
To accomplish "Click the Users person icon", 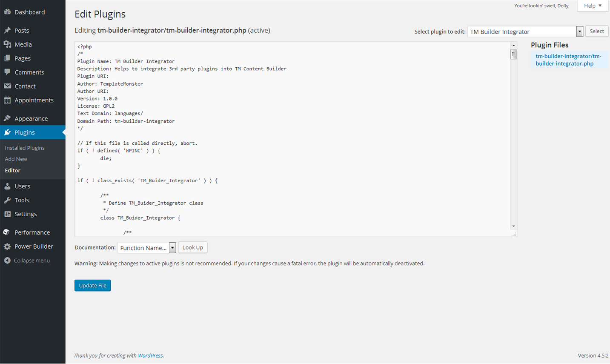I will (x=7, y=186).
